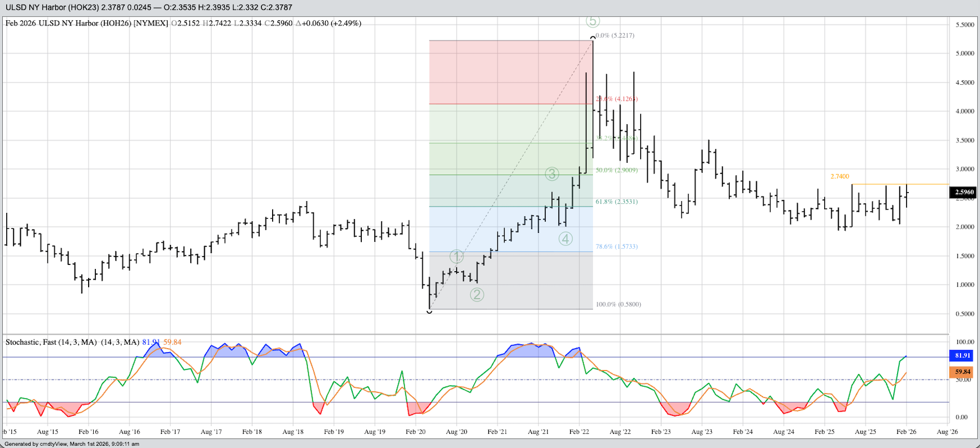Grab the Fibonacci top anchor handle at 5.2217
The image size is (980, 448).
tap(593, 38)
